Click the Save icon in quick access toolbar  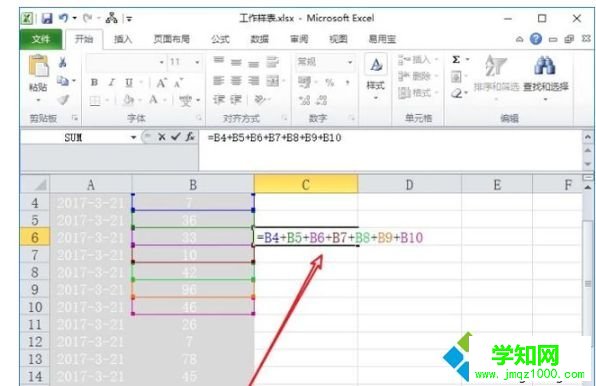(47, 18)
